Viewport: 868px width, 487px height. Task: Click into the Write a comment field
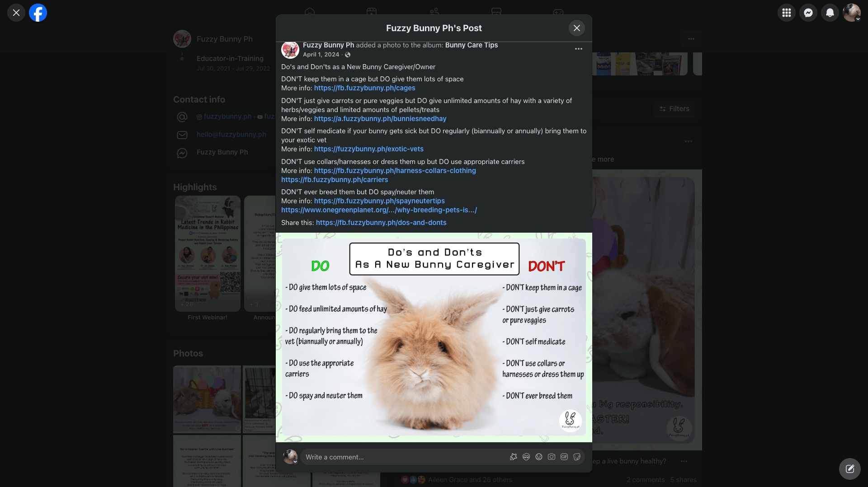[402, 457]
